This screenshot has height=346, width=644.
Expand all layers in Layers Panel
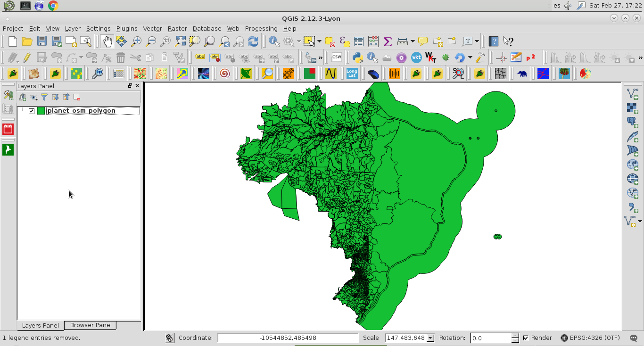tap(55, 97)
